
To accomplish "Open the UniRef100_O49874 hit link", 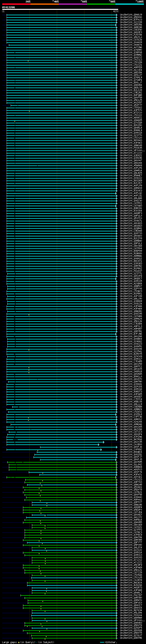I will (x=131, y=45).
